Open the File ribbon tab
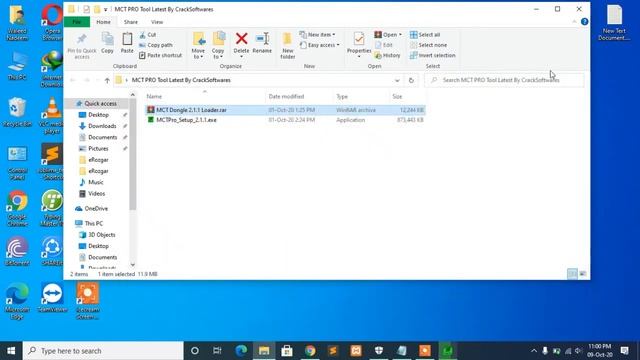The image size is (640, 360). coord(77,22)
